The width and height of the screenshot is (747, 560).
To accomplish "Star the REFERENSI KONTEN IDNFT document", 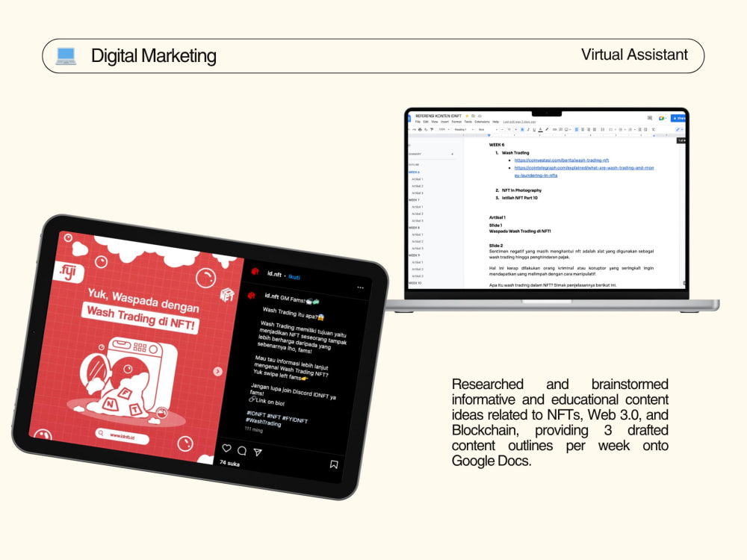I will pyautogui.click(x=467, y=116).
